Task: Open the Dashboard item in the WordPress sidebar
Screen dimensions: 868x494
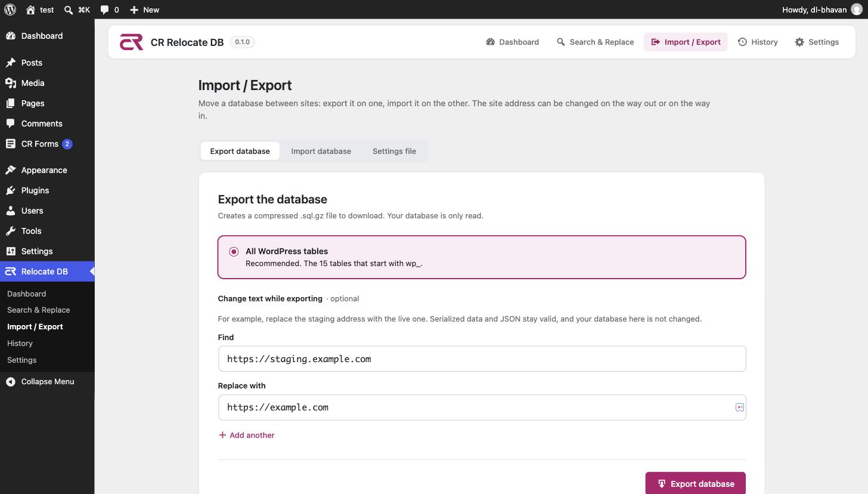Action: click(x=47, y=36)
